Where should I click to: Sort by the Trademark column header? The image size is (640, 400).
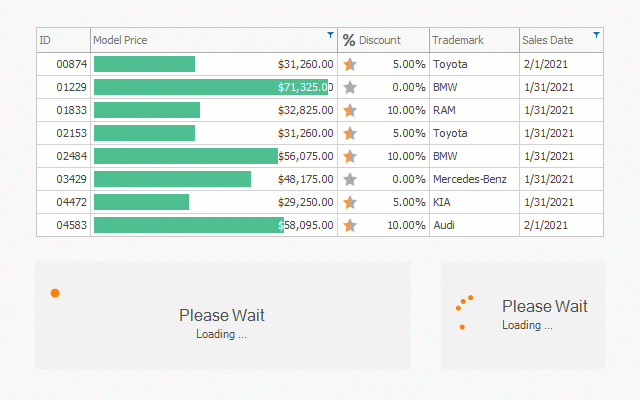pyautogui.click(x=474, y=40)
